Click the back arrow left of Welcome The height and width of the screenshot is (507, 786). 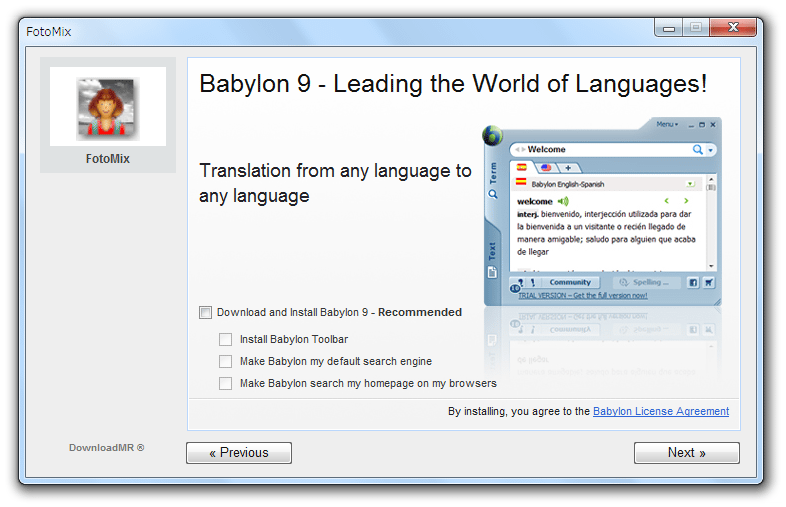(x=517, y=149)
